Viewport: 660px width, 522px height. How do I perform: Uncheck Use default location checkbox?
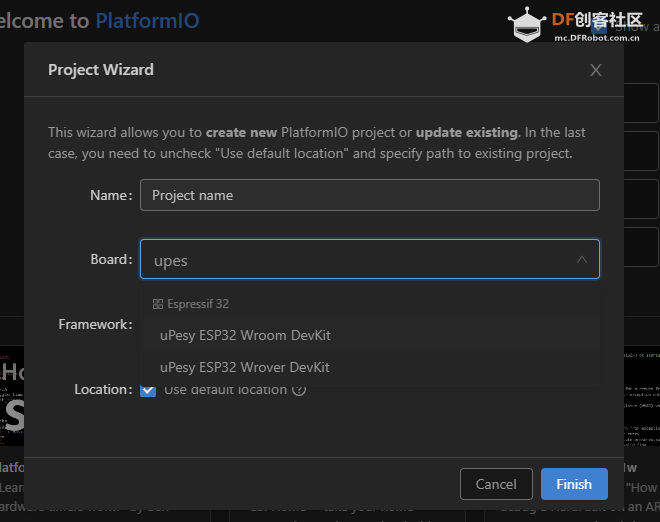click(148, 389)
